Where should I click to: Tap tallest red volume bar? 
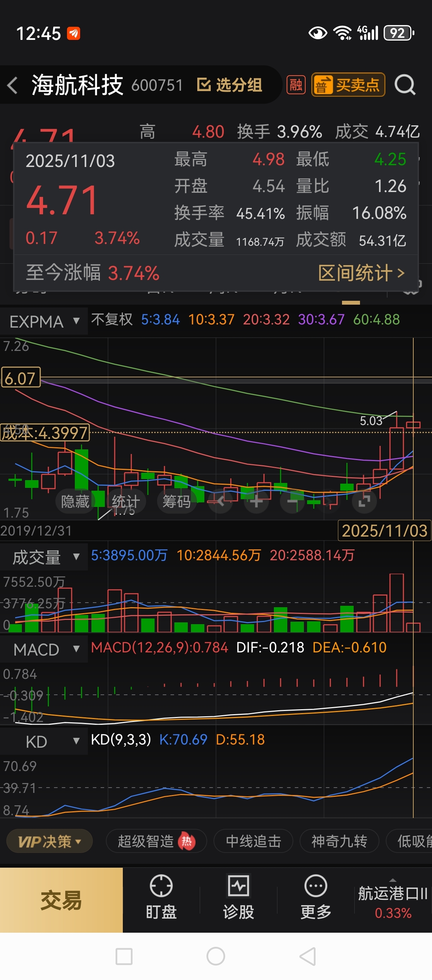[x=396, y=603]
